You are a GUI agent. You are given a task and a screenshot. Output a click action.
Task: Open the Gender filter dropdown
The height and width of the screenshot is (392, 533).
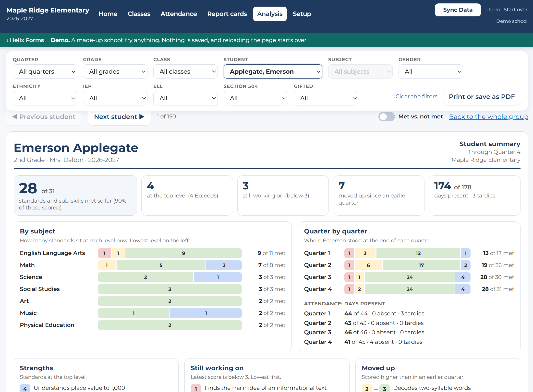coord(431,71)
